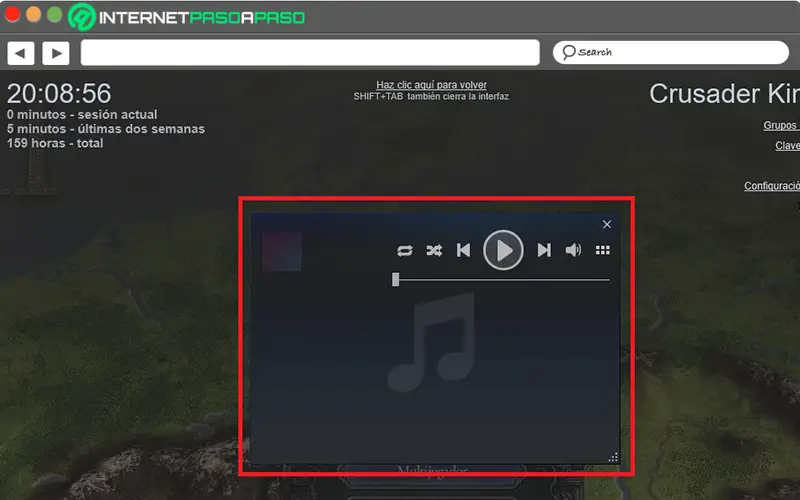Open the Configuración link
Image resolution: width=800 pixels, height=500 pixels.
point(771,186)
